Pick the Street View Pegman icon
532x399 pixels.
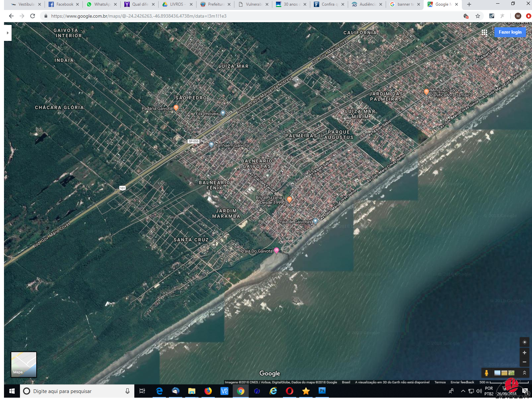tap(486, 373)
